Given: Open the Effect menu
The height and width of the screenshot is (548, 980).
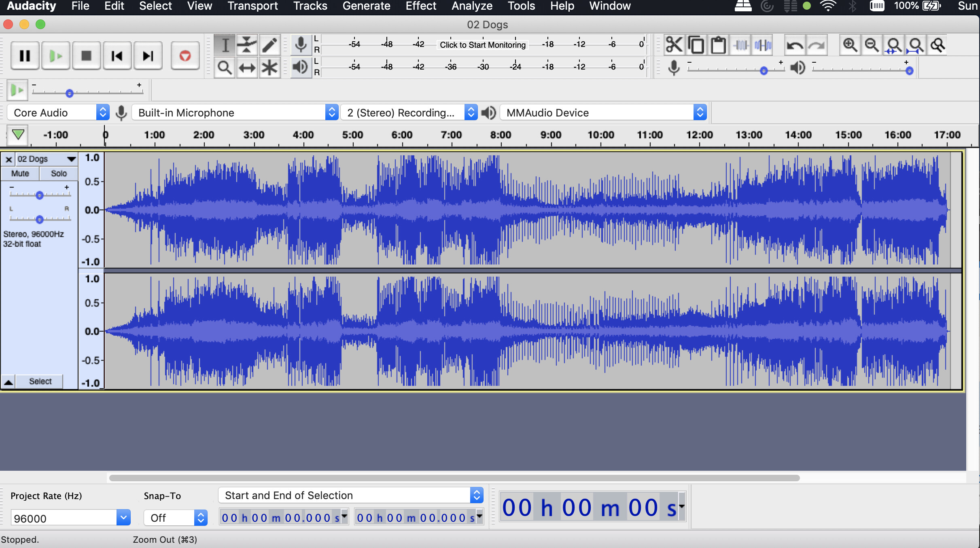Looking at the screenshot, I should (421, 6).
